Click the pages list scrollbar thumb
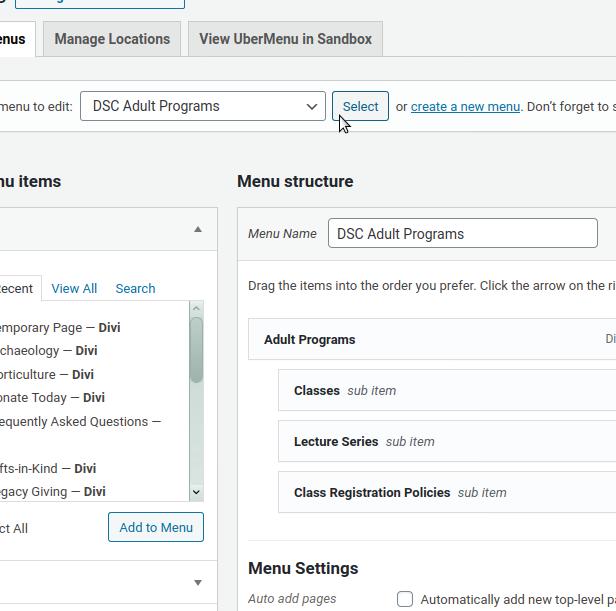The image size is (616, 611). 196,350
